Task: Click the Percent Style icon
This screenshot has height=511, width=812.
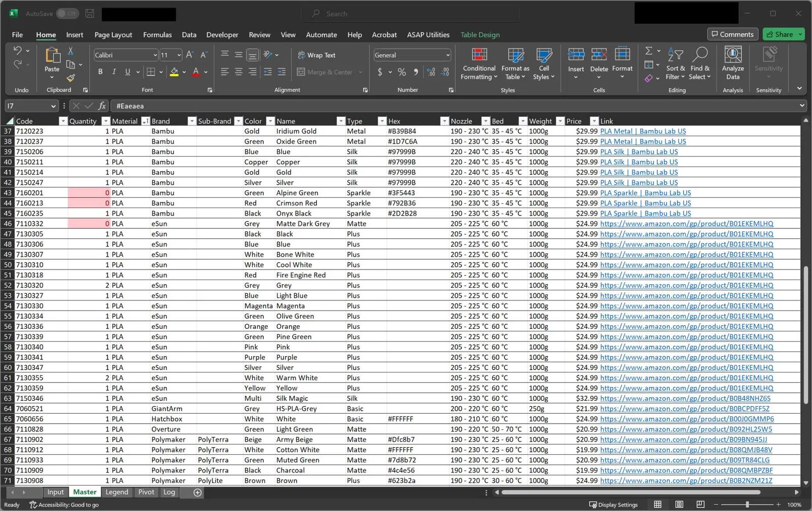Action: tap(402, 72)
